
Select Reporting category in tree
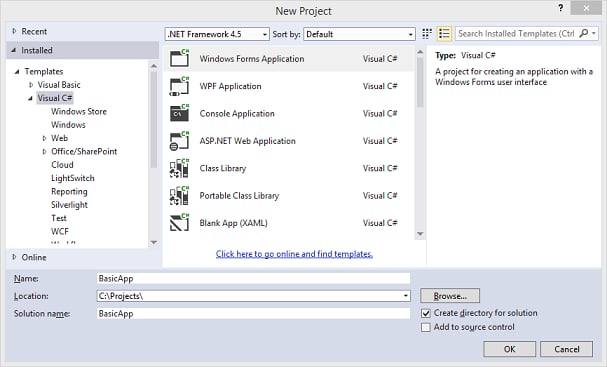[69, 192]
